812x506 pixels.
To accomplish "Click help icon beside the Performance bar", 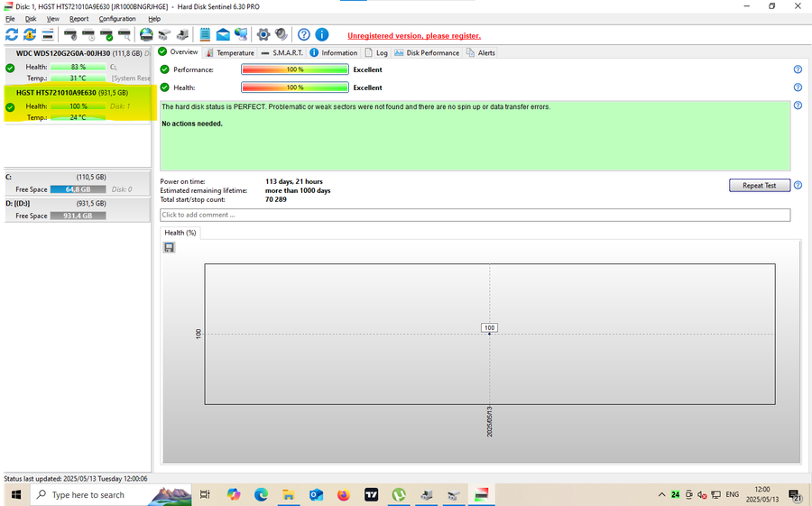I will [x=798, y=69].
